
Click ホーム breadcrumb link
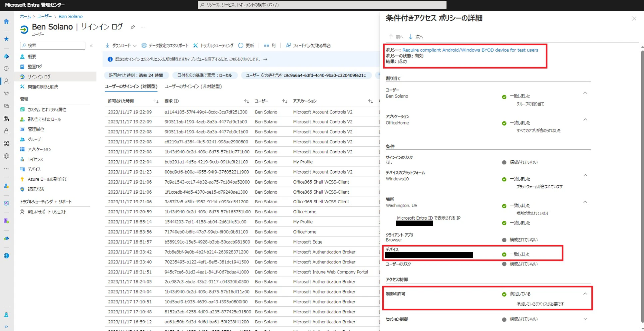25,16
